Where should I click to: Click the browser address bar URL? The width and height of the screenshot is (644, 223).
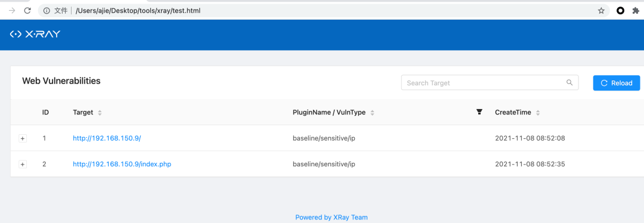point(138,11)
